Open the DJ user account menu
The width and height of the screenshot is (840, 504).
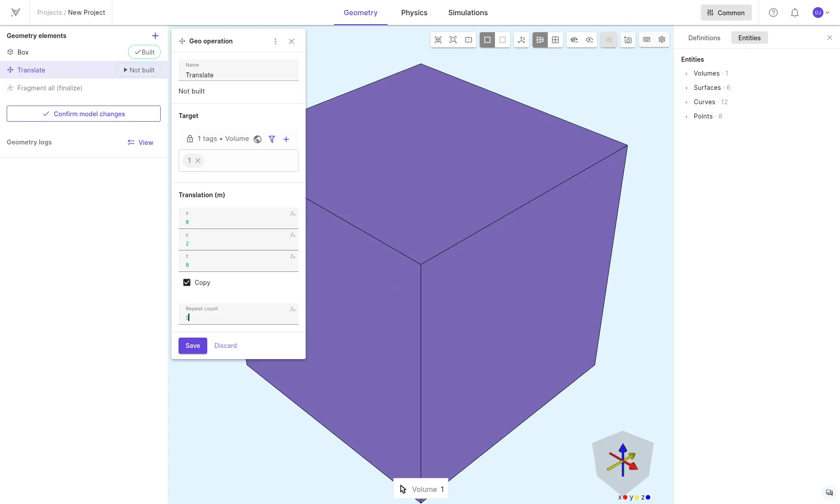click(821, 13)
